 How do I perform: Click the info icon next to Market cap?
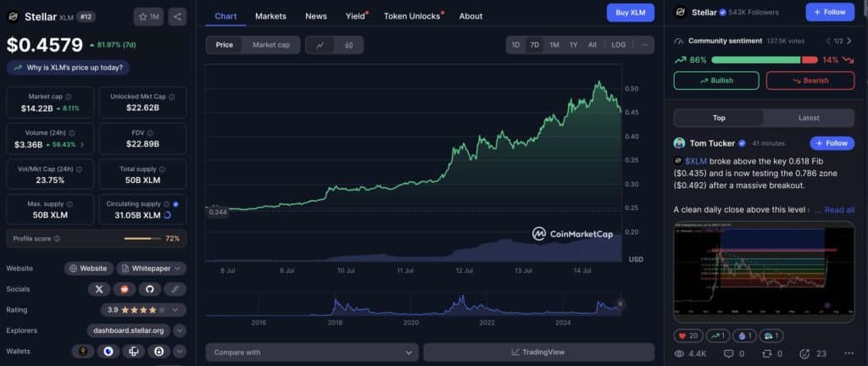[x=68, y=97]
